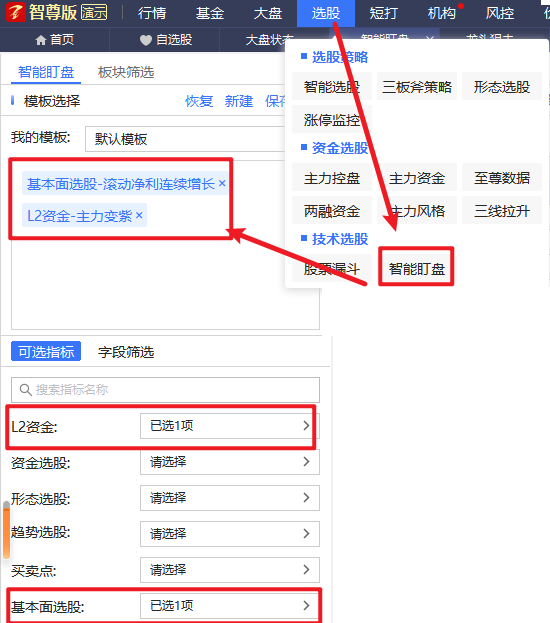The image size is (550, 623).
Task: Click the 基本面选股-滚动净利连续增长 tag text
Action: click(x=121, y=184)
